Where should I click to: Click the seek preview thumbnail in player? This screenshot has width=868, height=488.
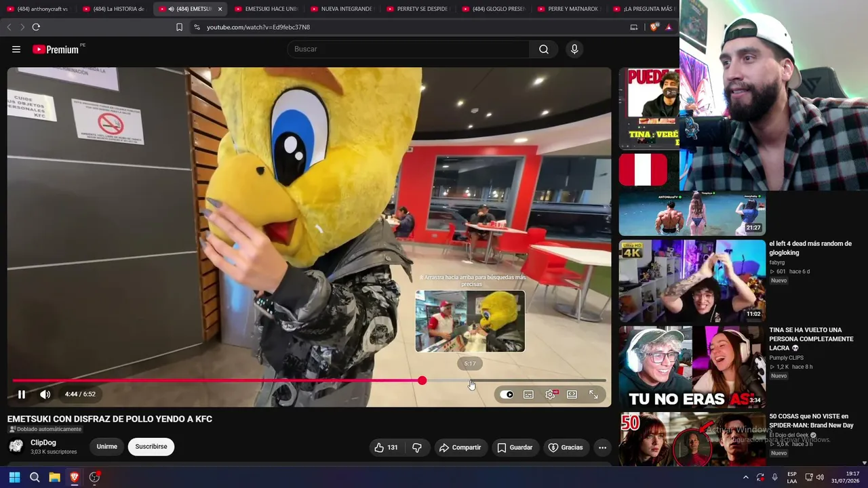point(470,321)
